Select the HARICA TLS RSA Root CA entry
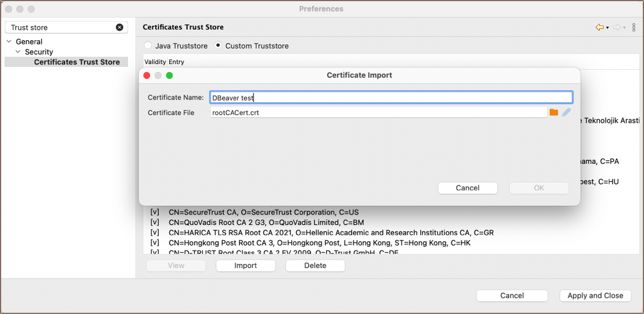 tap(331, 233)
